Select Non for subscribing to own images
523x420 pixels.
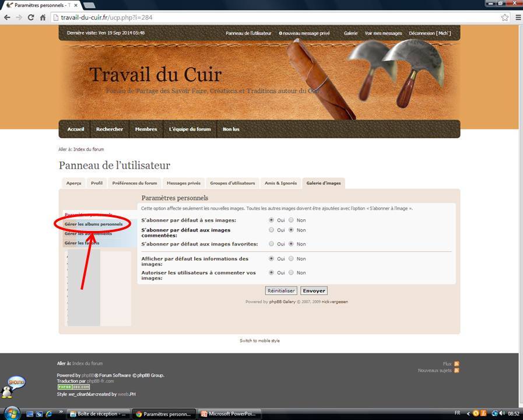tap(292, 220)
